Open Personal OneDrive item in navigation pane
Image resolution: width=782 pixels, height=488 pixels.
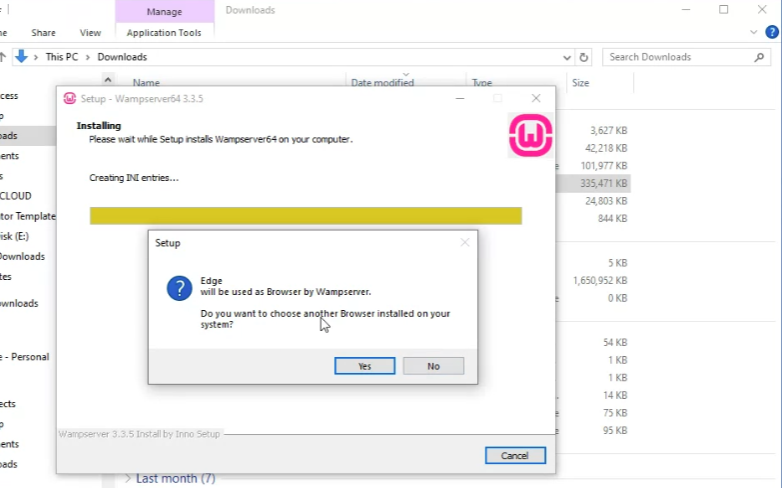pos(25,357)
